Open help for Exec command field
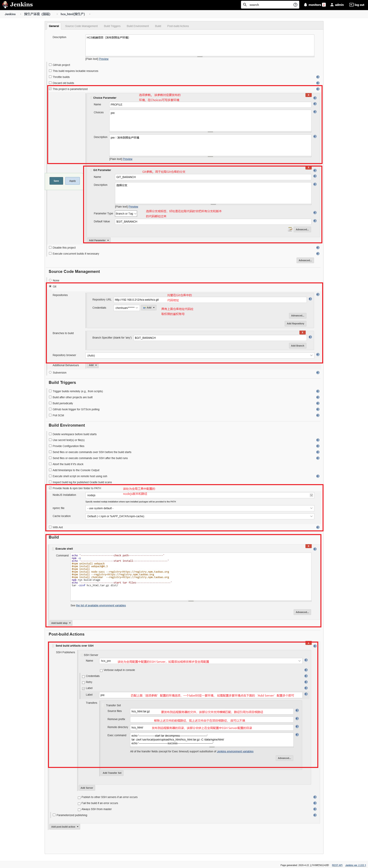The height and width of the screenshot is (868, 368). pyautogui.click(x=297, y=735)
